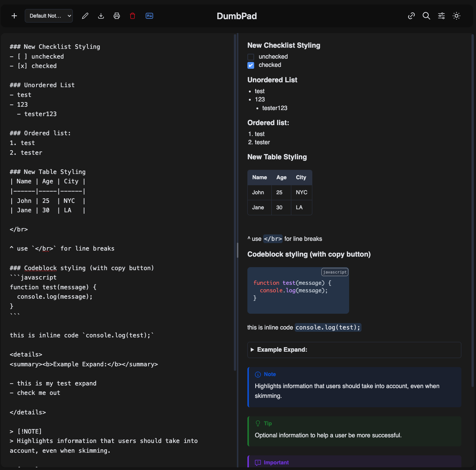Click the Tip callout lightbulb icon

(258, 423)
